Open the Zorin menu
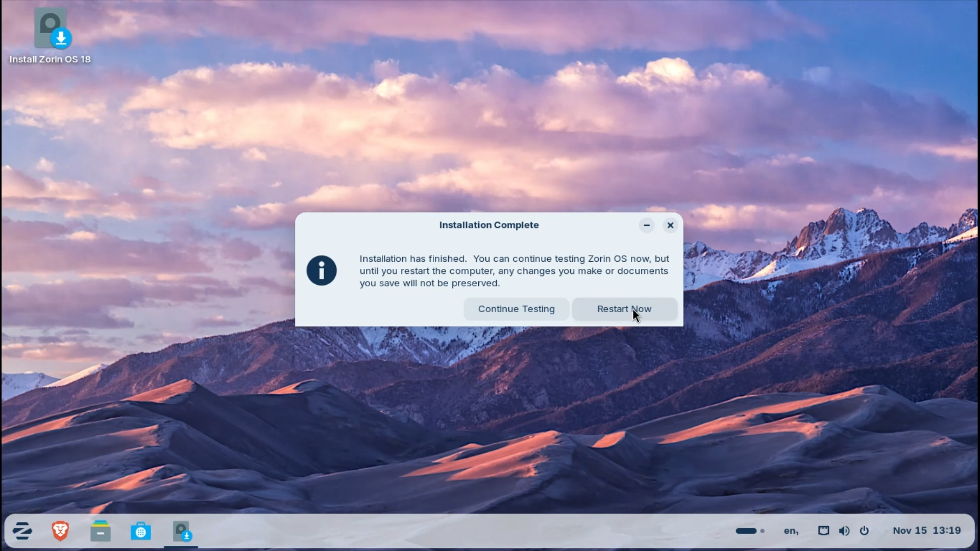 click(x=22, y=531)
